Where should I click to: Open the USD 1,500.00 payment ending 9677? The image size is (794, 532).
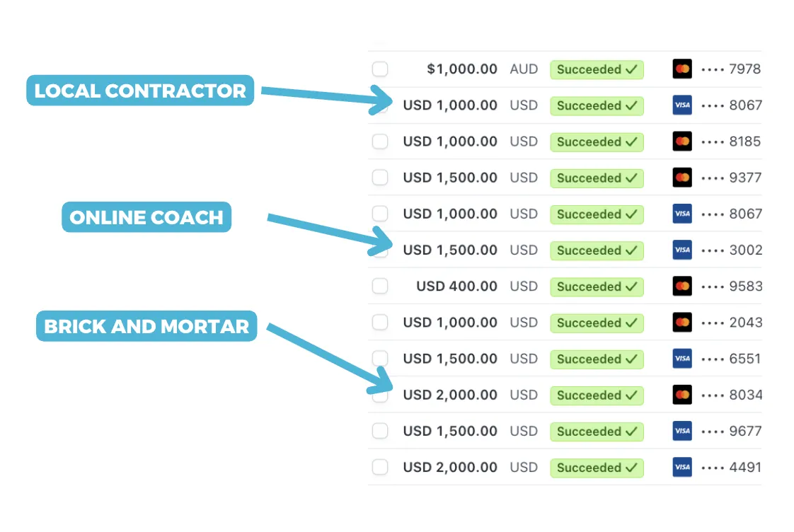click(565, 431)
